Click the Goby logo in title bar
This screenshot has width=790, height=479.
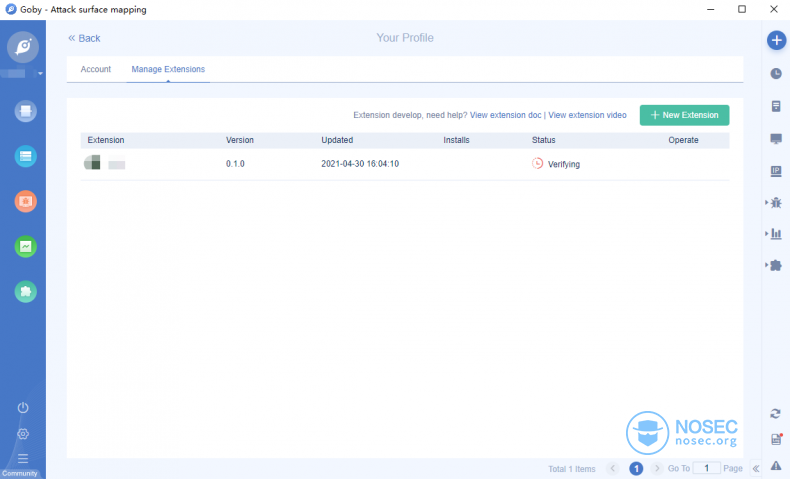[x=11, y=9]
